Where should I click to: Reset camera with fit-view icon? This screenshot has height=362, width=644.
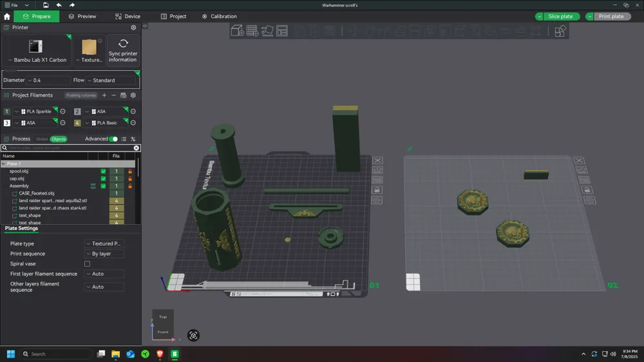pyautogui.click(x=193, y=336)
